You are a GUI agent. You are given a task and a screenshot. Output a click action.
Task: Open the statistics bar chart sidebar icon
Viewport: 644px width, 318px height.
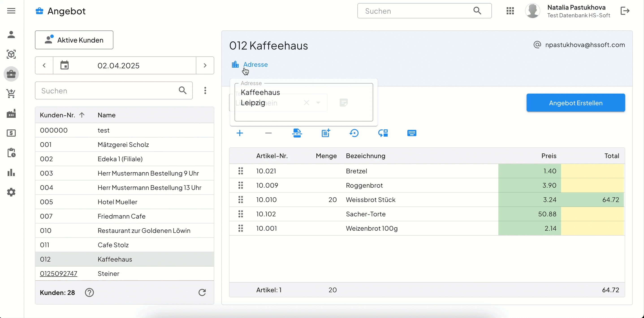[x=11, y=172]
